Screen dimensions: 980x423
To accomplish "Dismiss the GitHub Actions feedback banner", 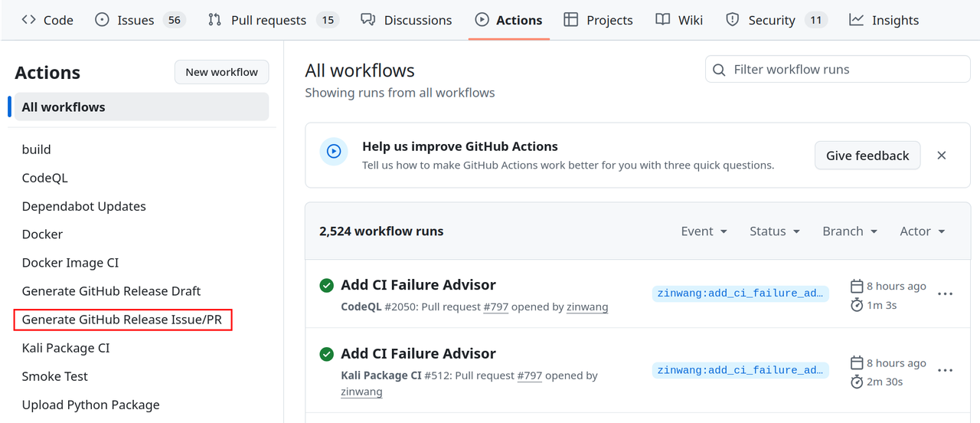I will point(942,156).
